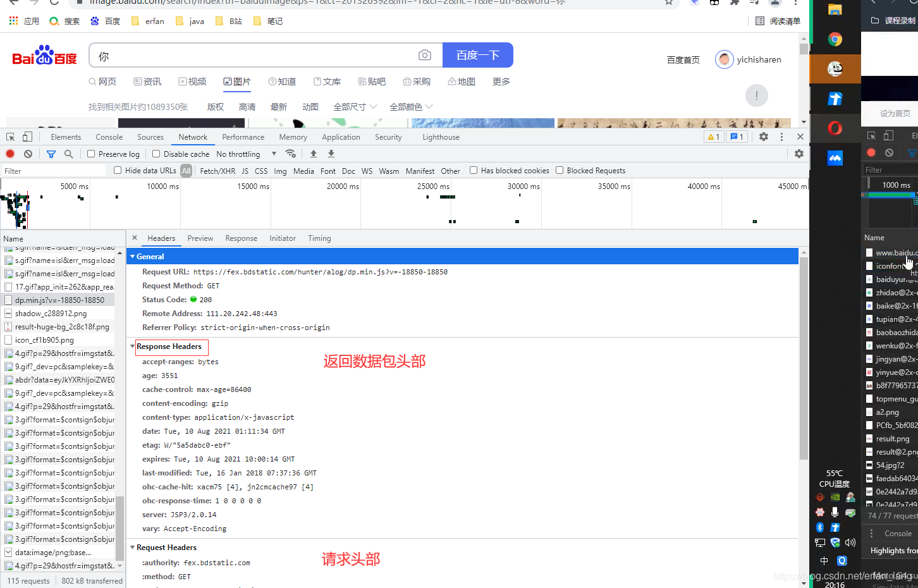918x588 pixels.
Task: Show the 1 message issue badge
Action: click(x=737, y=137)
